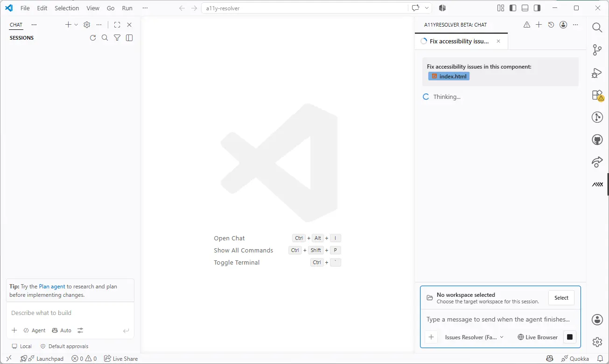This screenshot has height=364, width=609.
Task: Open the View menu
Action: 93,8
